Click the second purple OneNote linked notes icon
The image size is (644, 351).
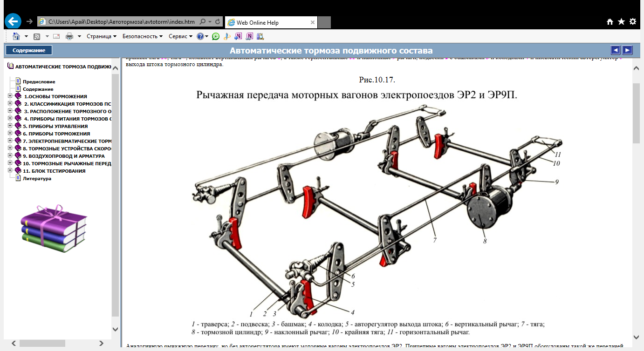pos(249,36)
